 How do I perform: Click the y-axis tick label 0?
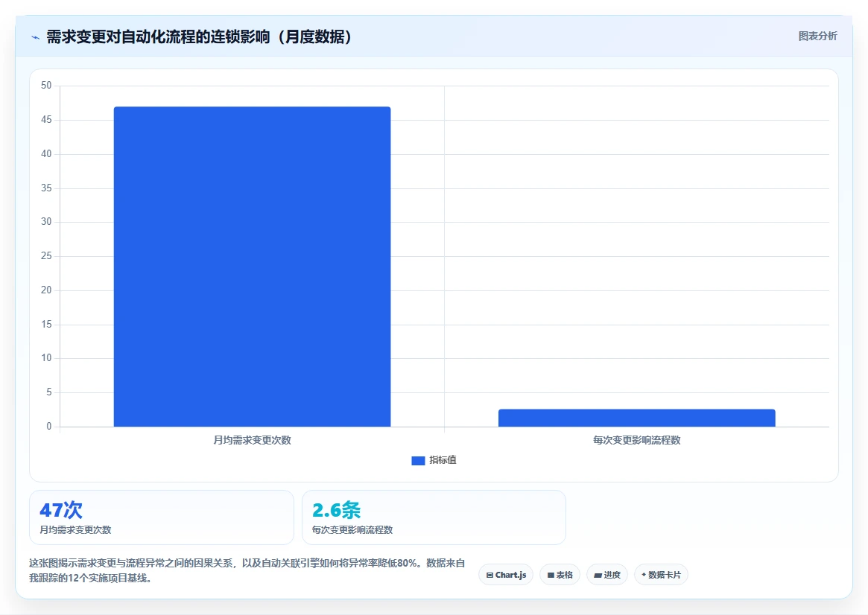[48, 427]
